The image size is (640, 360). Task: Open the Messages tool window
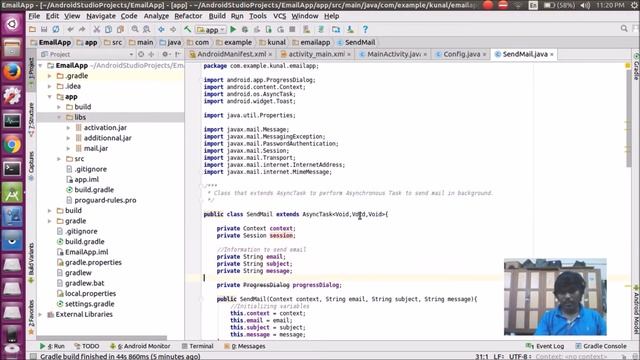(244, 346)
